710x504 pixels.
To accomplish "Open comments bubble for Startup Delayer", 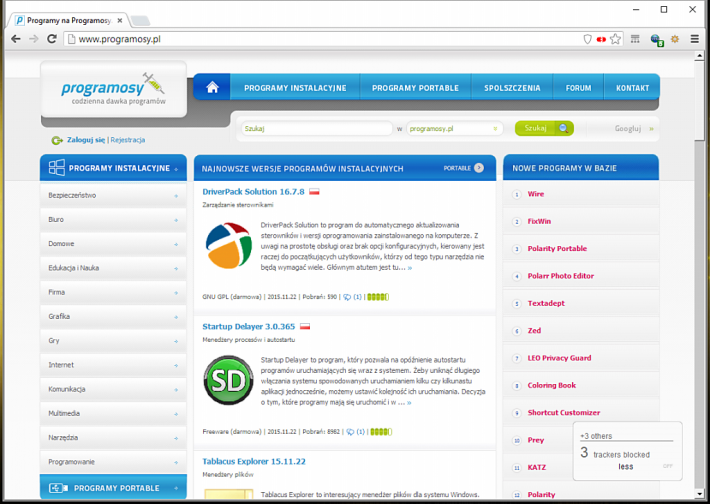I will pos(350,432).
